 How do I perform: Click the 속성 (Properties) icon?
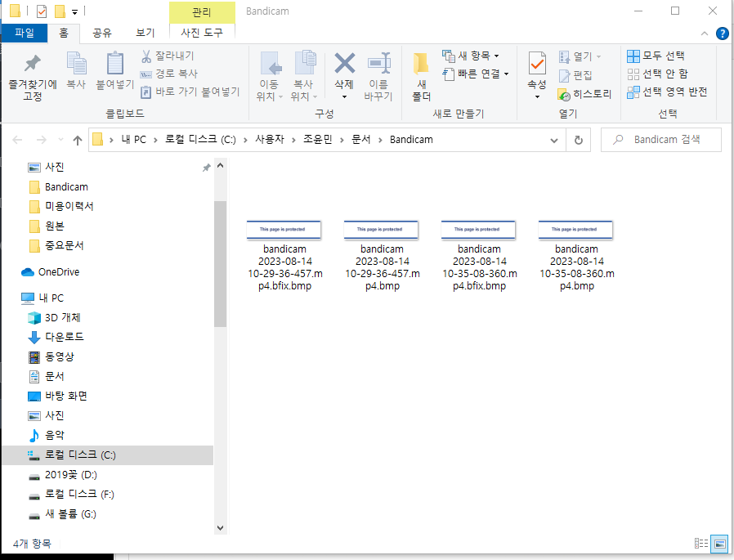[x=537, y=65]
